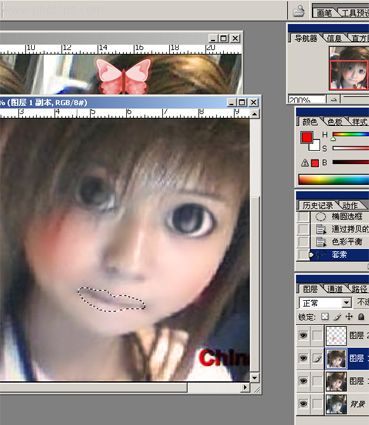Click the lock position move icon

pyautogui.click(x=349, y=317)
